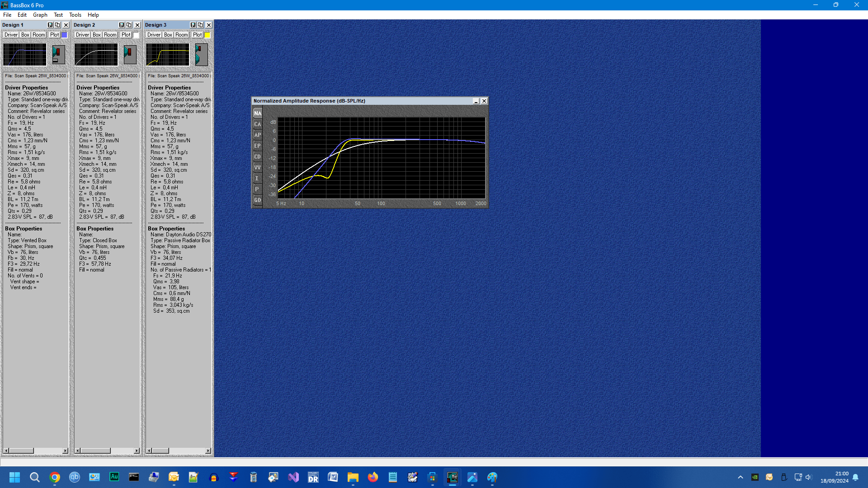
Task: Select the GD group delay graph tab
Action: click(x=257, y=200)
